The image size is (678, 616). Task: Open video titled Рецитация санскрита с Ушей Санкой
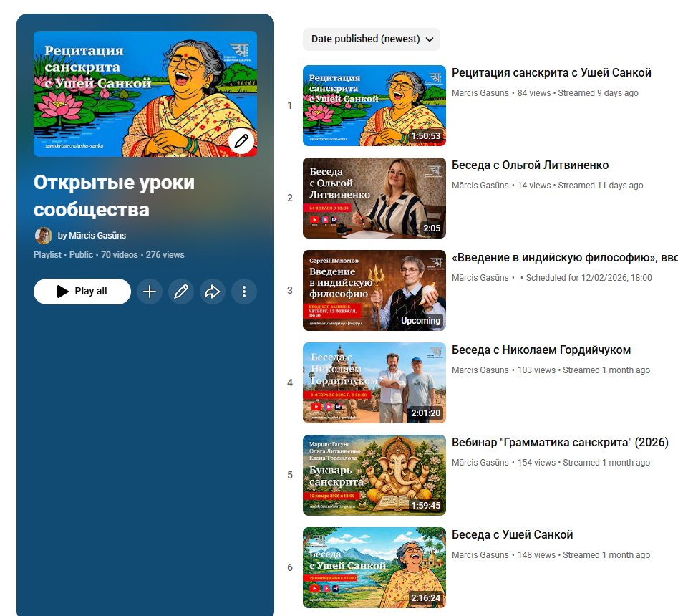click(x=551, y=73)
